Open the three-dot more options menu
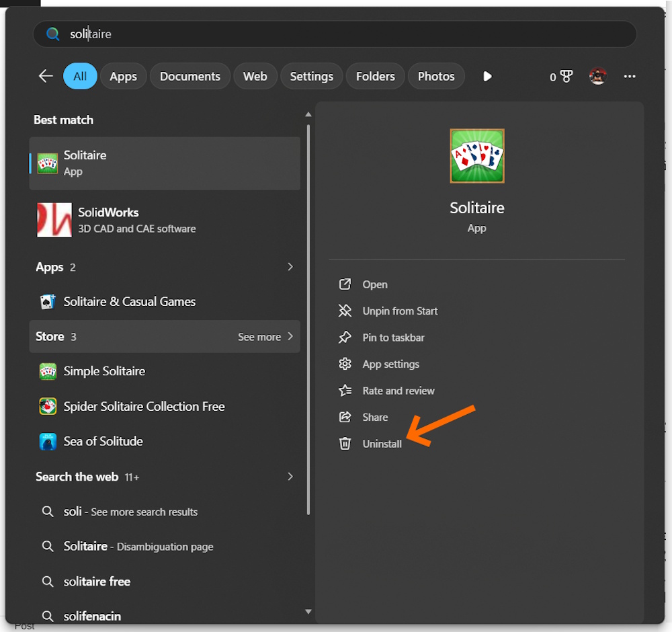Viewport: 672px width, 632px height. click(x=630, y=77)
